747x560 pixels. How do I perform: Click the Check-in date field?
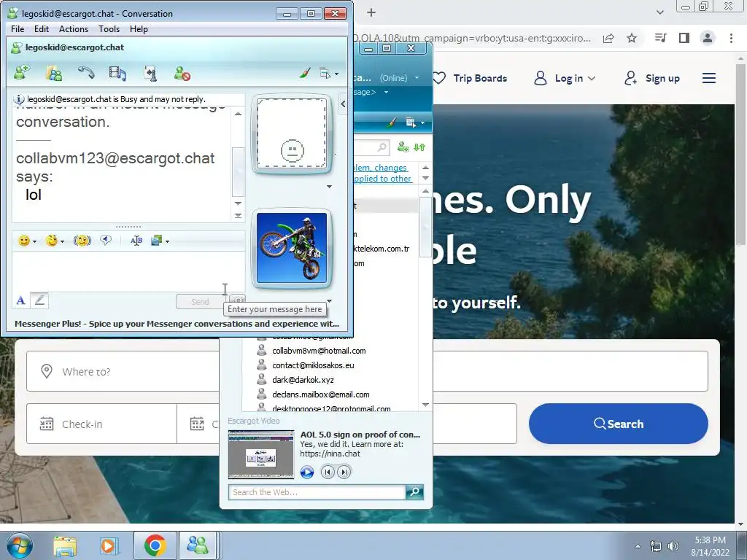pos(101,424)
